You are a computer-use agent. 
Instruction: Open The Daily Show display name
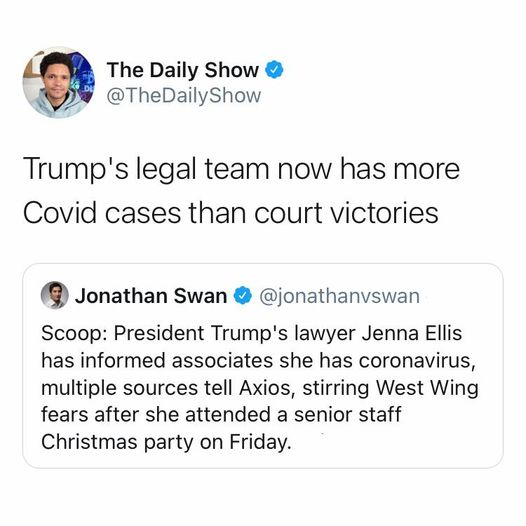click(x=183, y=70)
